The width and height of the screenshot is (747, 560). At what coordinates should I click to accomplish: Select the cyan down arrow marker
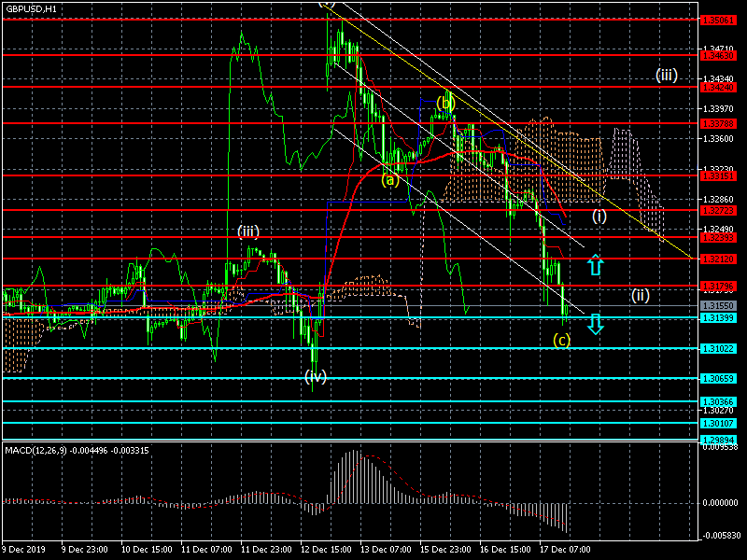[x=596, y=324]
